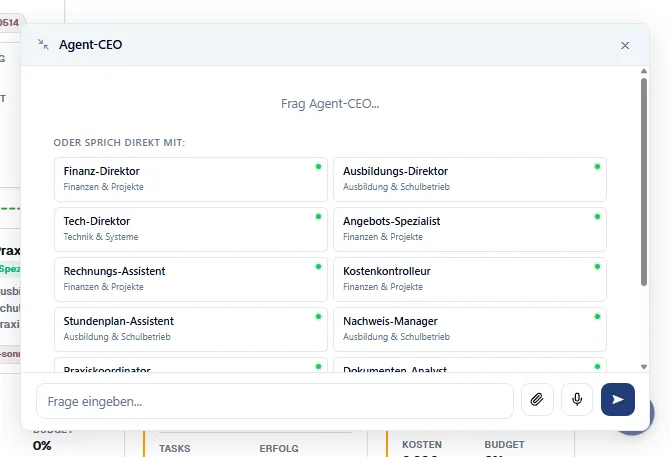This screenshot has width=671, height=457.
Task: Click the Agent-CEO dialog title
Action: (x=91, y=45)
